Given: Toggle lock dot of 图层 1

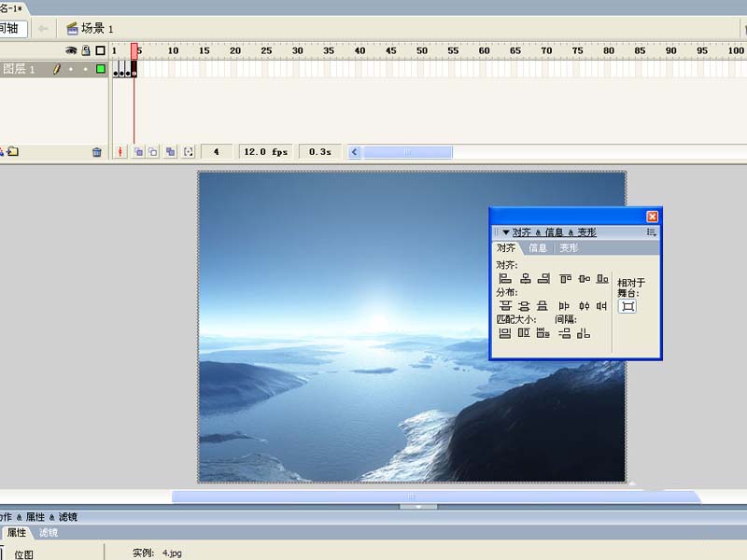Looking at the screenshot, I should [x=86, y=69].
